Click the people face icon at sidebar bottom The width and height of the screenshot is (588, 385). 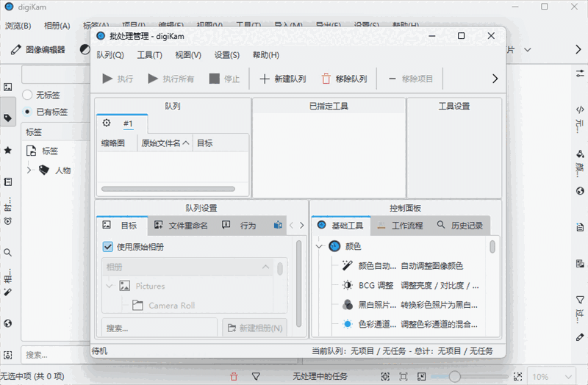7,355
